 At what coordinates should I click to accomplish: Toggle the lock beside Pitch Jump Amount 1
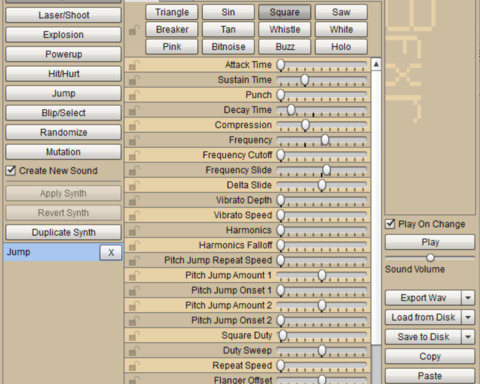pos(134,275)
